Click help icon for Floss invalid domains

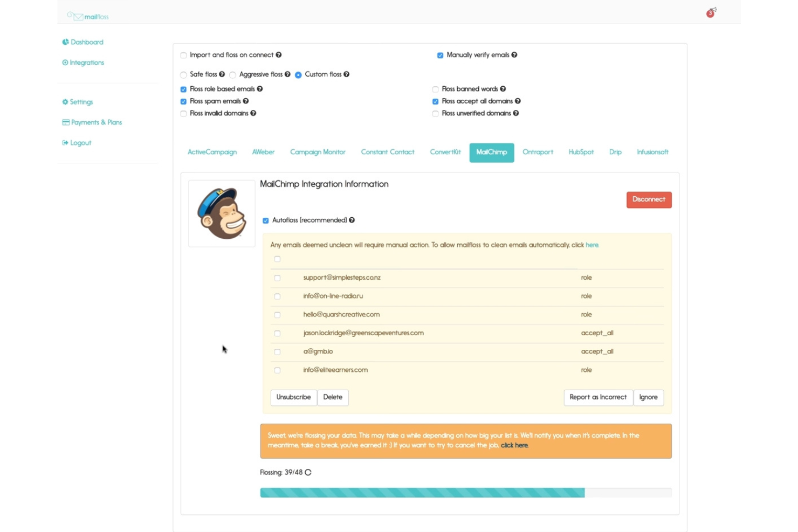pyautogui.click(x=253, y=113)
